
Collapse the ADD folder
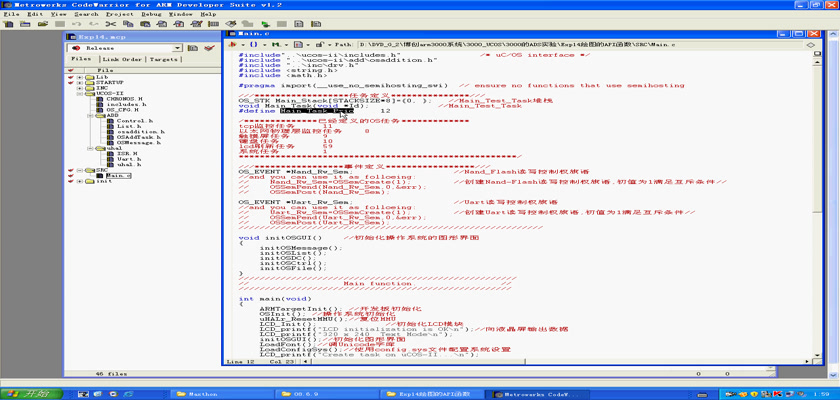point(90,115)
